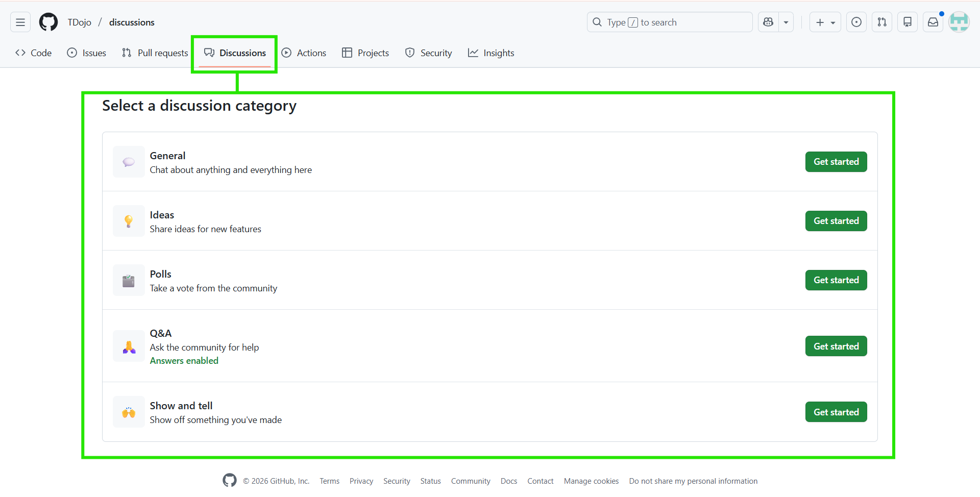This screenshot has width=980, height=497.
Task: Open the hamburger navigation menu
Action: point(20,22)
